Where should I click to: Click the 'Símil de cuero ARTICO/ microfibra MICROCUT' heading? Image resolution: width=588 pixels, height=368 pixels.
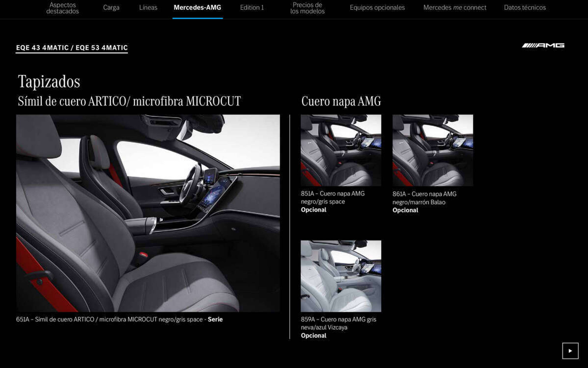tap(129, 101)
